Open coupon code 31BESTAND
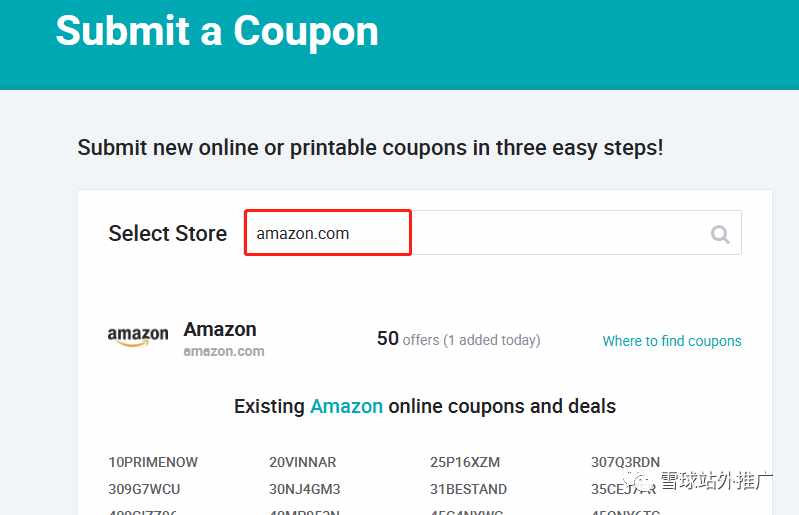This screenshot has width=799, height=515. click(468, 489)
